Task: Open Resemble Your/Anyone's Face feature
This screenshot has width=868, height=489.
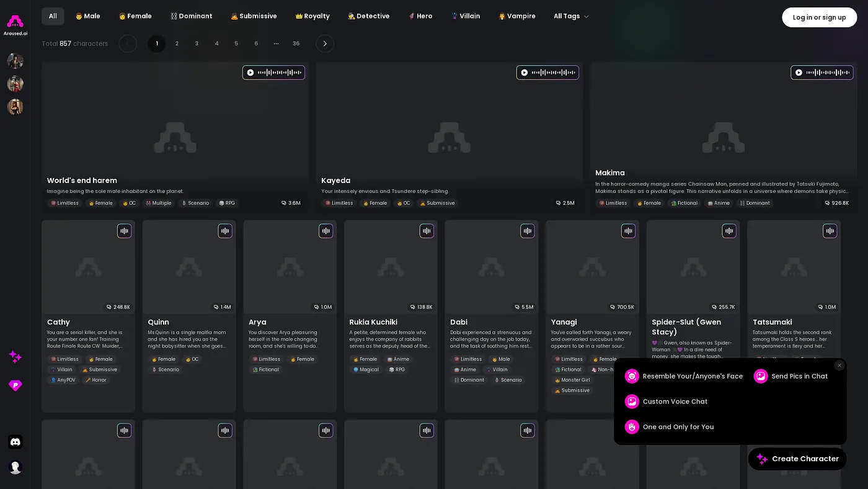Action: click(x=684, y=376)
